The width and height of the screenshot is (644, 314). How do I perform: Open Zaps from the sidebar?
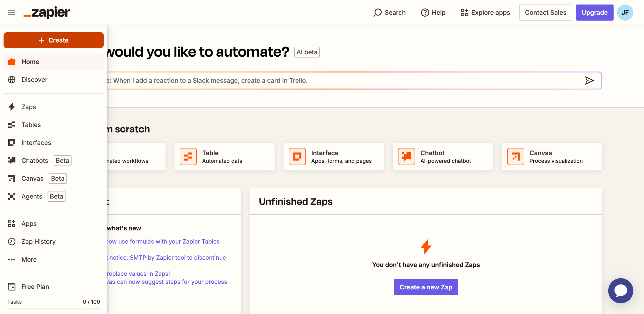pyautogui.click(x=28, y=107)
